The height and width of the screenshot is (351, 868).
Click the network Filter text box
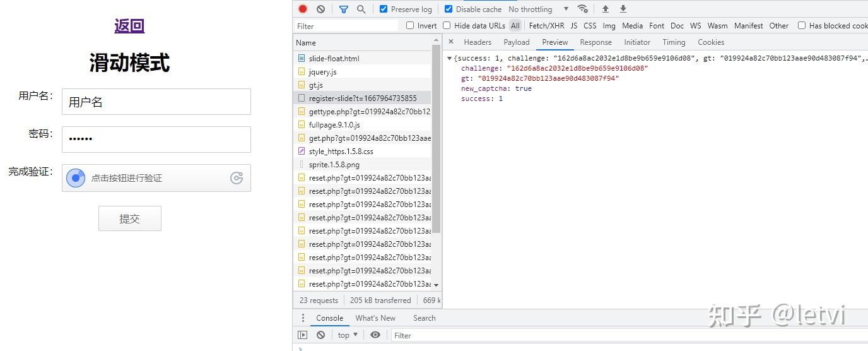(346, 26)
